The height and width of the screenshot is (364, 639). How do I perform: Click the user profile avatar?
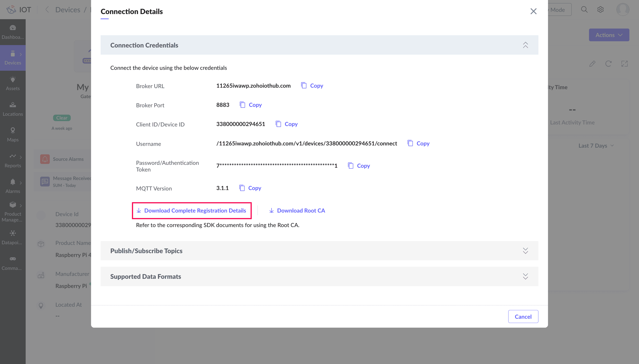[x=622, y=10]
